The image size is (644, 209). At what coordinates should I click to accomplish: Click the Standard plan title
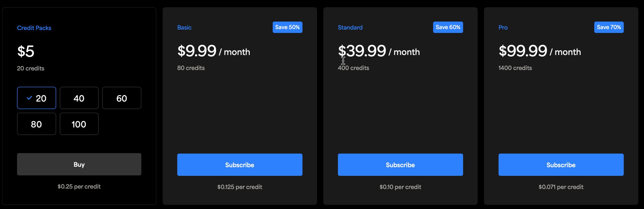pyautogui.click(x=350, y=27)
